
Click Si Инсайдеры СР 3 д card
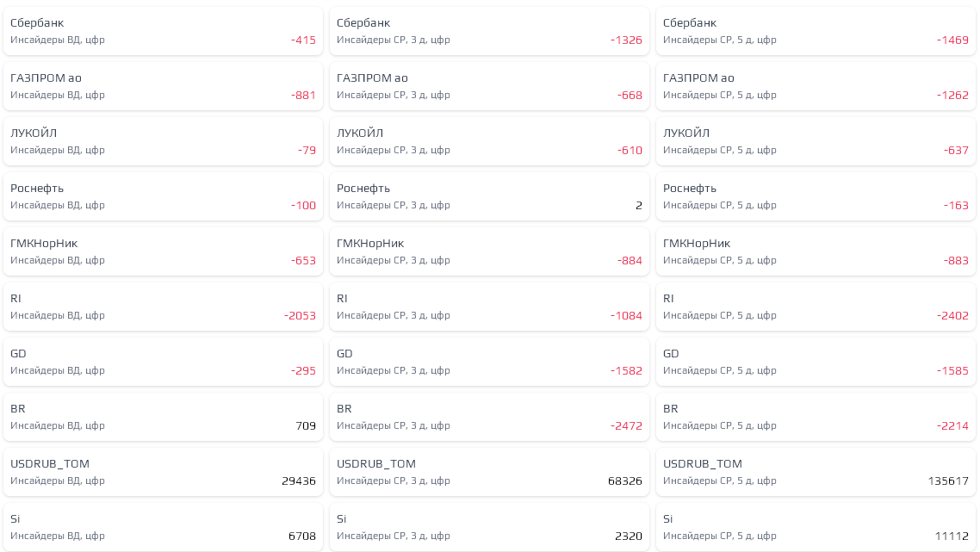tap(489, 527)
